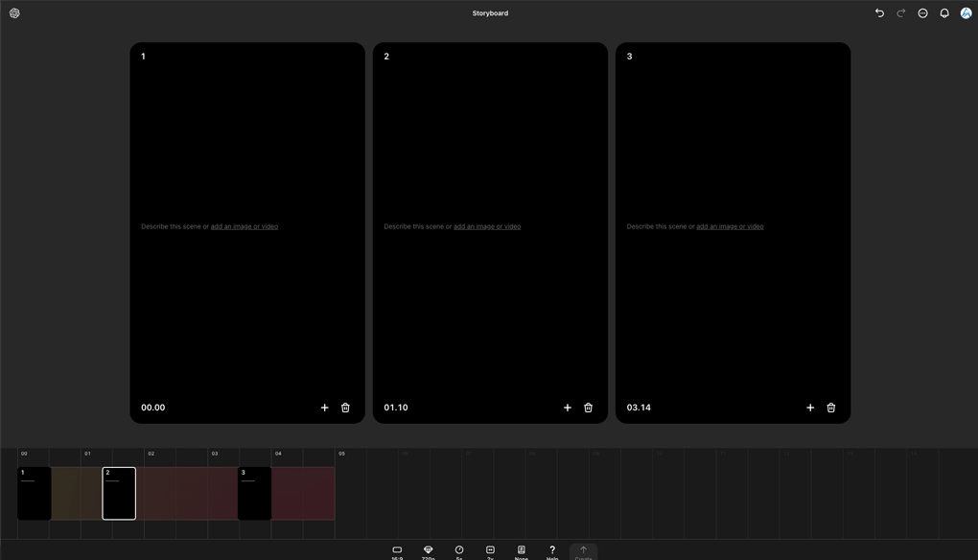Image resolution: width=978 pixels, height=560 pixels.
Task: Add a card after scene 3
Action: 809,408
